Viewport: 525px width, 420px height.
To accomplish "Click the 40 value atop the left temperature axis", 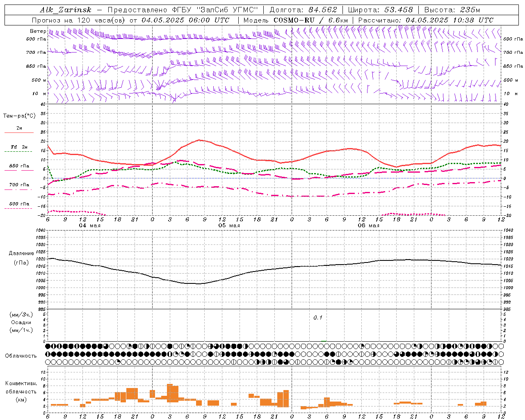I will 43,104.
